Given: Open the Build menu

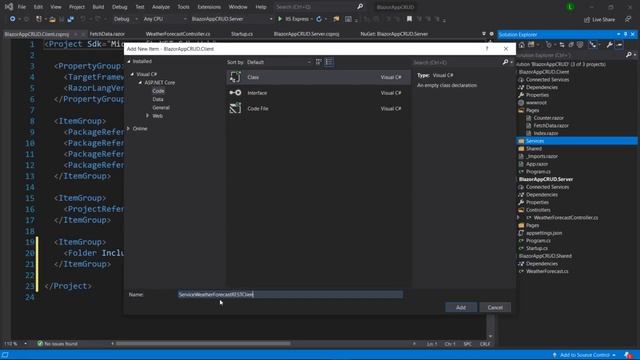Looking at the screenshot, I should pyautogui.click(x=98, y=7).
